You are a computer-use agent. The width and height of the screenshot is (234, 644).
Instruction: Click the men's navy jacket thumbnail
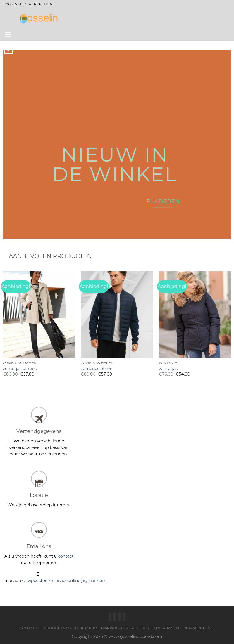[x=117, y=315]
